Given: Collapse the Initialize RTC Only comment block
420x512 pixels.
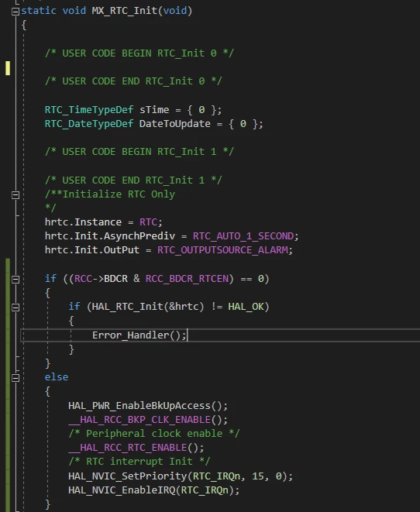Looking at the screenshot, I should 15,195.
